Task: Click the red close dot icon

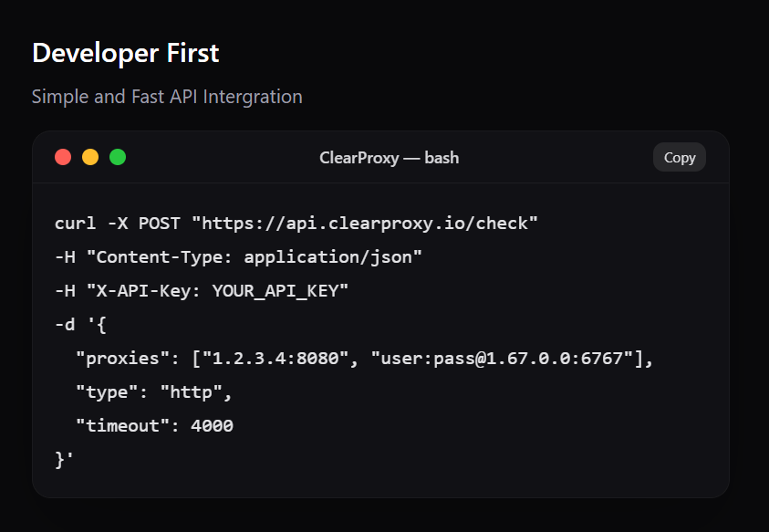Action: 62,156
